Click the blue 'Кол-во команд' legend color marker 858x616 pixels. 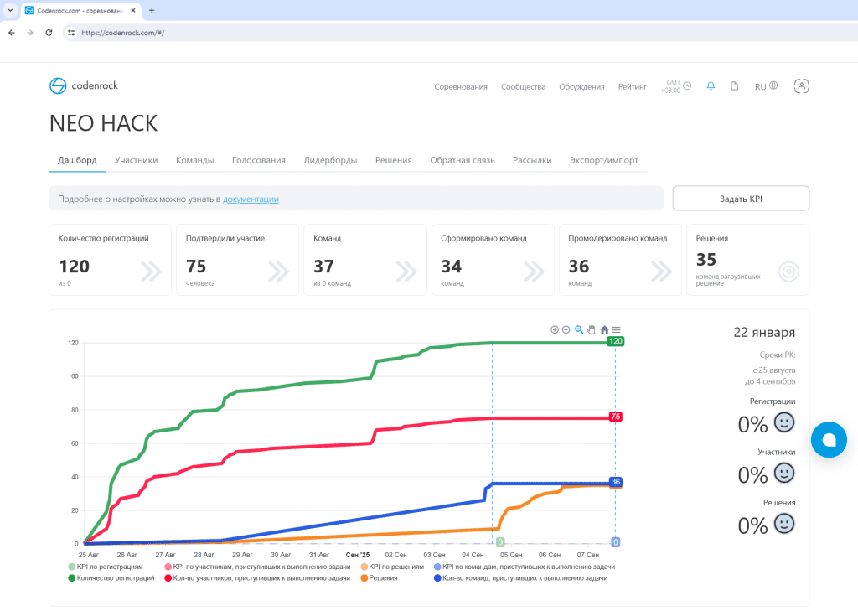438,578
